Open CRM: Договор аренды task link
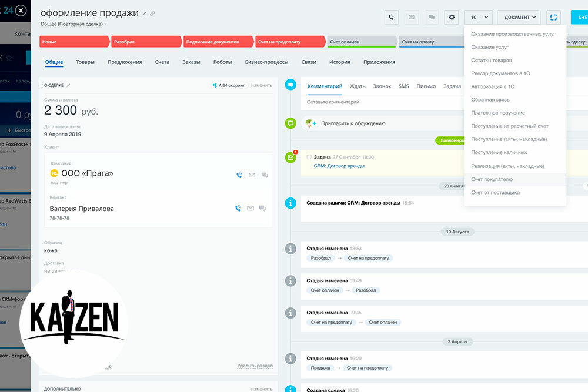This screenshot has width=588, height=392. tap(339, 166)
